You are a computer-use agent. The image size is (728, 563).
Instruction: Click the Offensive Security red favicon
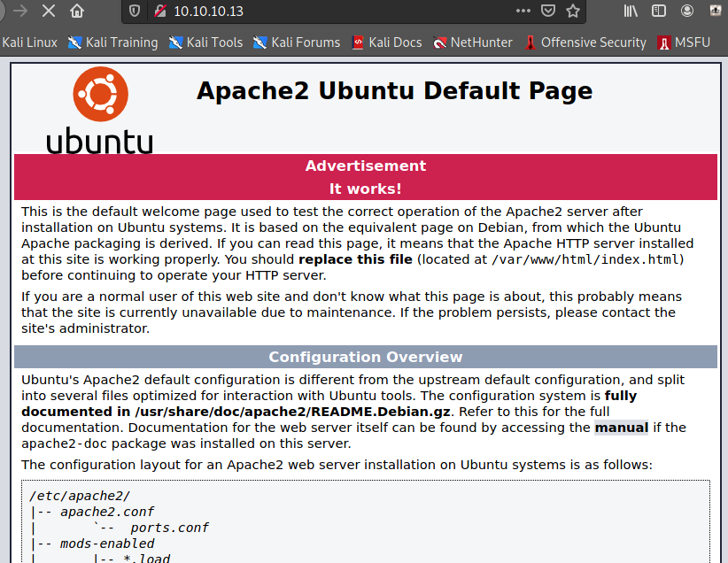[x=531, y=42]
